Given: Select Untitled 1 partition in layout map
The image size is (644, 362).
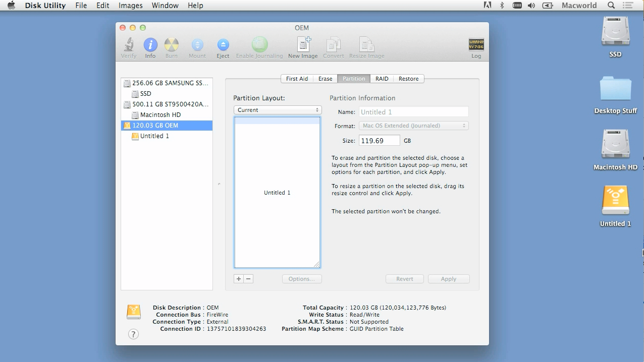Looking at the screenshot, I should [x=277, y=193].
